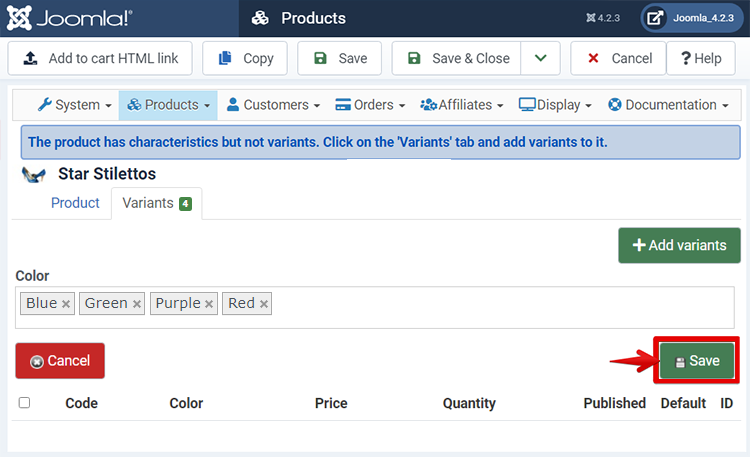Open the Customers dropdown menu

coord(274,105)
